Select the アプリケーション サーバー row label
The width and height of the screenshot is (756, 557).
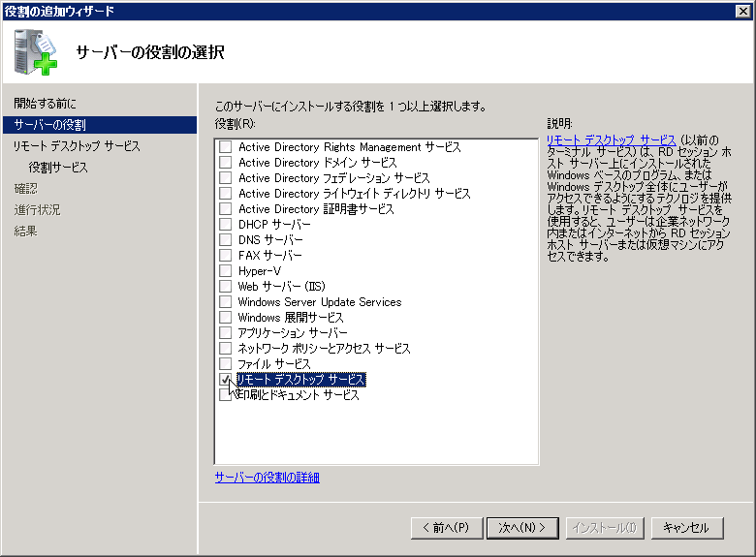click(292, 333)
